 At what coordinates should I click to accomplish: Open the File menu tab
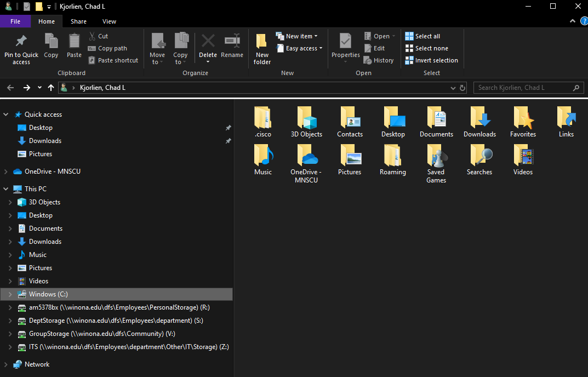tap(15, 21)
